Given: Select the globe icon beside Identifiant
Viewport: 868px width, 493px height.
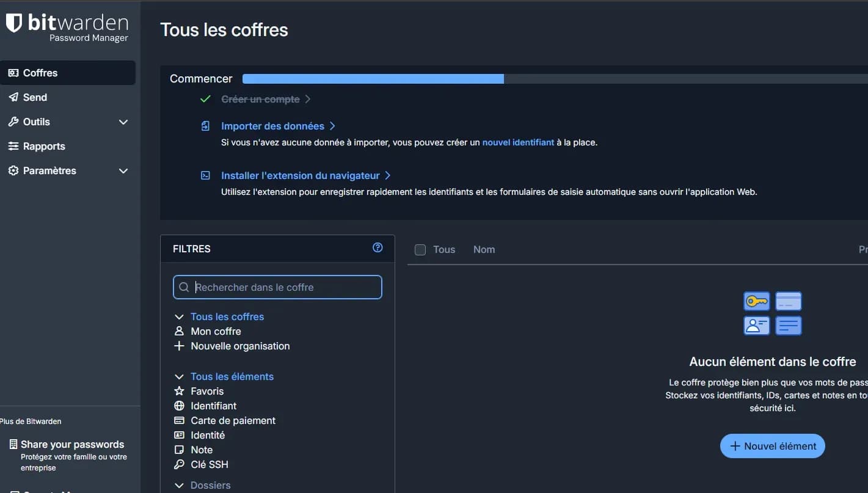Looking at the screenshot, I should [x=178, y=406].
